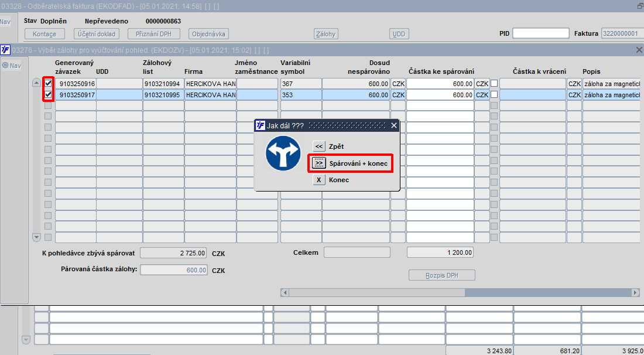Click the Zálohový list cell 9103210995
This screenshot has width=644, height=355.
point(163,94)
